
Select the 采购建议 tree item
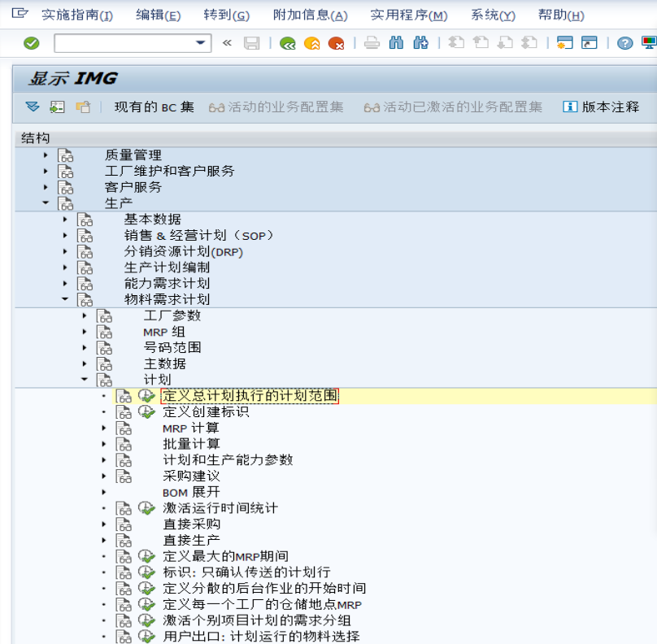(x=191, y=476)
